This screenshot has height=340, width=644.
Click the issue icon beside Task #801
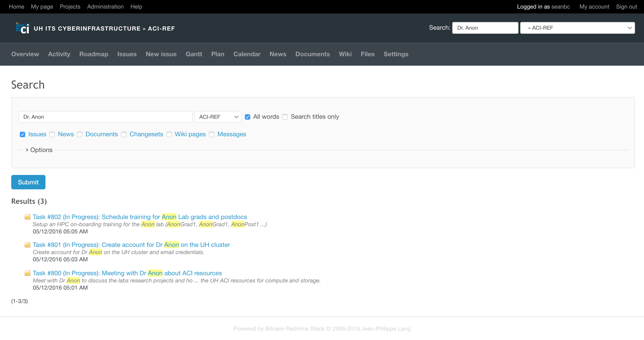(27, 245)
